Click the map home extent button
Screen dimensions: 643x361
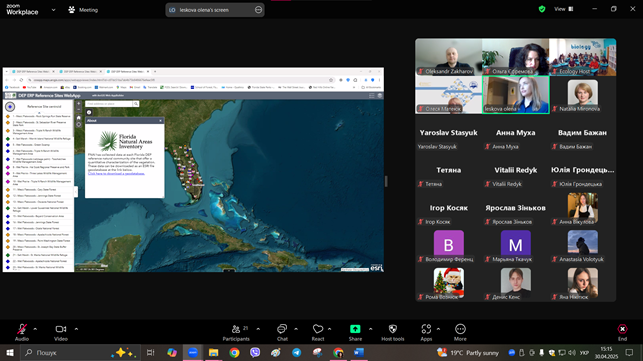79,118
